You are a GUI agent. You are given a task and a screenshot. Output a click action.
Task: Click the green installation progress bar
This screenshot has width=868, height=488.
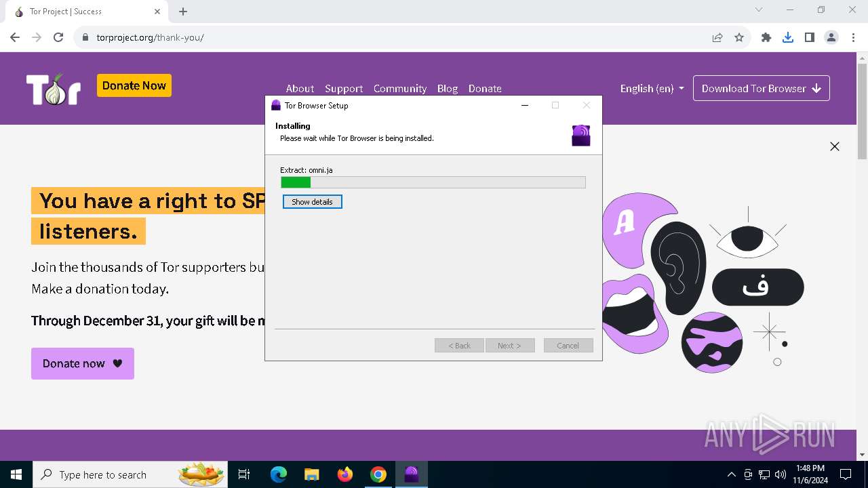433,182
